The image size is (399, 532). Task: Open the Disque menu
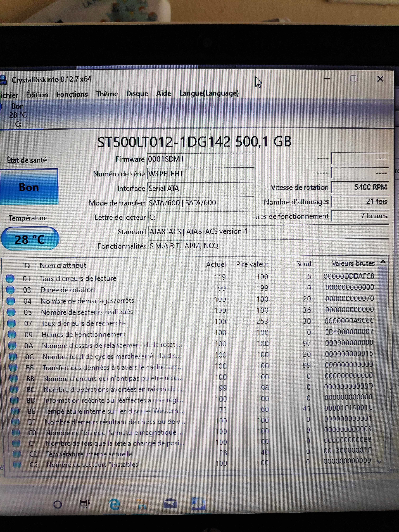[137, 94]
